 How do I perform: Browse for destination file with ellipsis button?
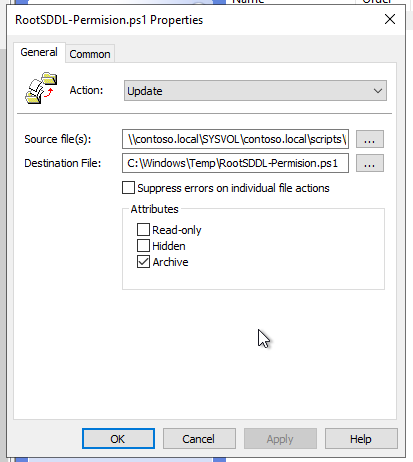[x=370, y=163]
